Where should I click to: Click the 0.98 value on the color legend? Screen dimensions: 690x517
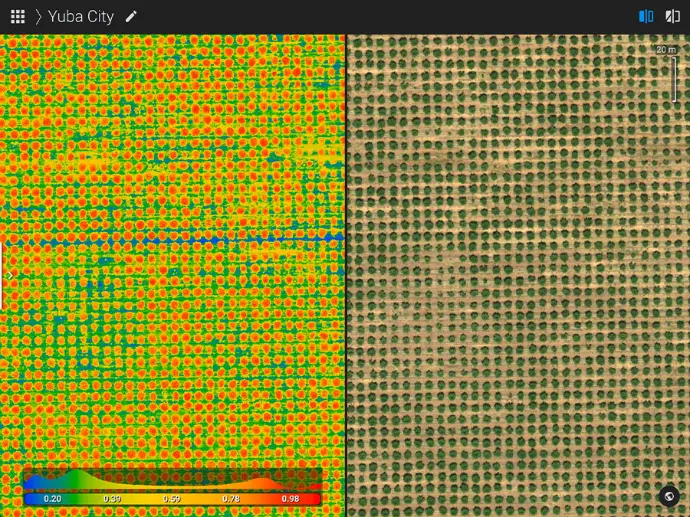tap(290, 499)
